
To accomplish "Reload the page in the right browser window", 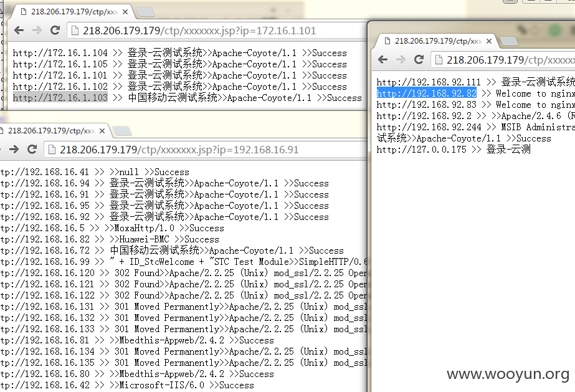I will click(419, 59).
